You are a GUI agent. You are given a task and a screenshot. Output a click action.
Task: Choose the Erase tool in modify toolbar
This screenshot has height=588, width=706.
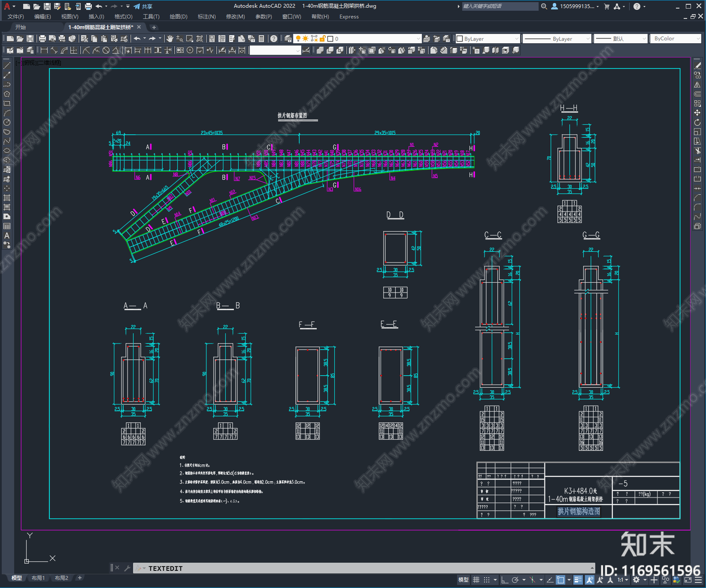[698, 65]
